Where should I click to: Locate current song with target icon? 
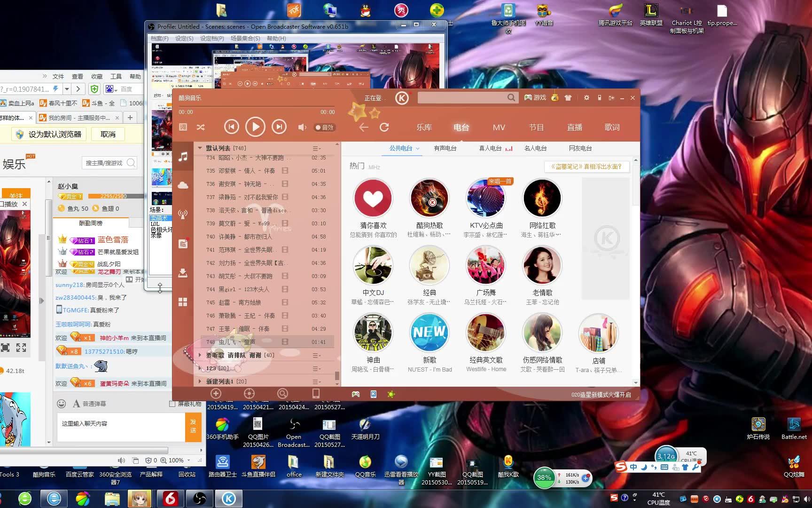coord(249,394)
